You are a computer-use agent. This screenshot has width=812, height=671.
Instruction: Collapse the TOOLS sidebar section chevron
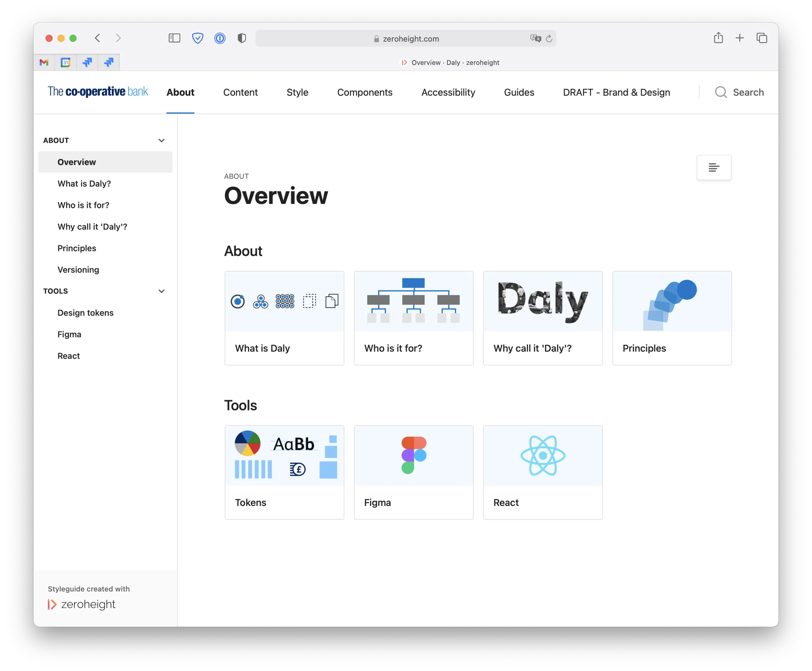pos(162,291)
